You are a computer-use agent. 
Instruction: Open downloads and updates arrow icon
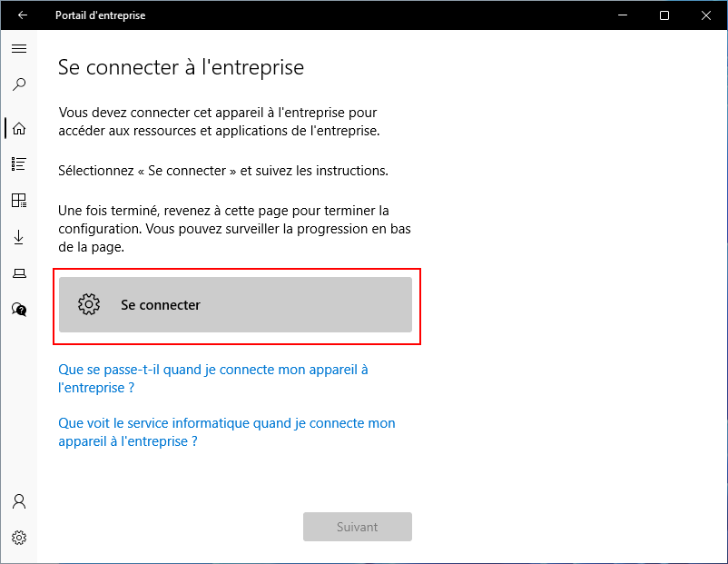click(19, 237)
